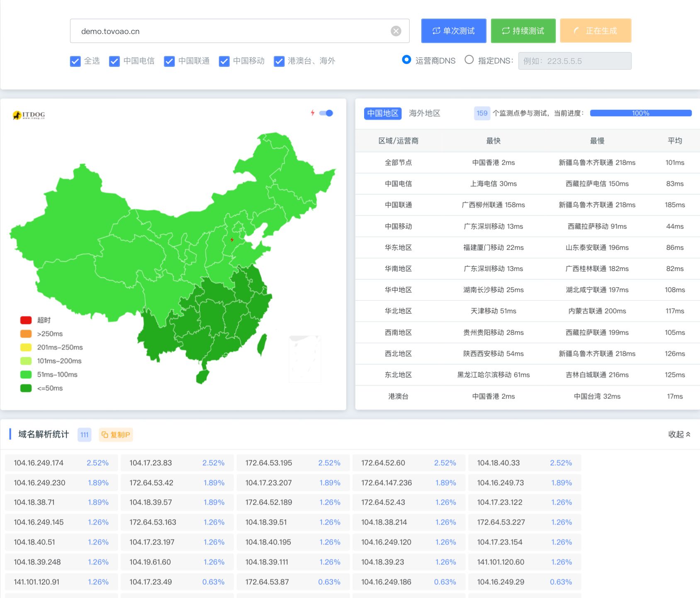The width and height of the screenshot is (700, 598).
Task: Start a 单次测试 single test
Action: pyautogui.click(x=454, y=31)
